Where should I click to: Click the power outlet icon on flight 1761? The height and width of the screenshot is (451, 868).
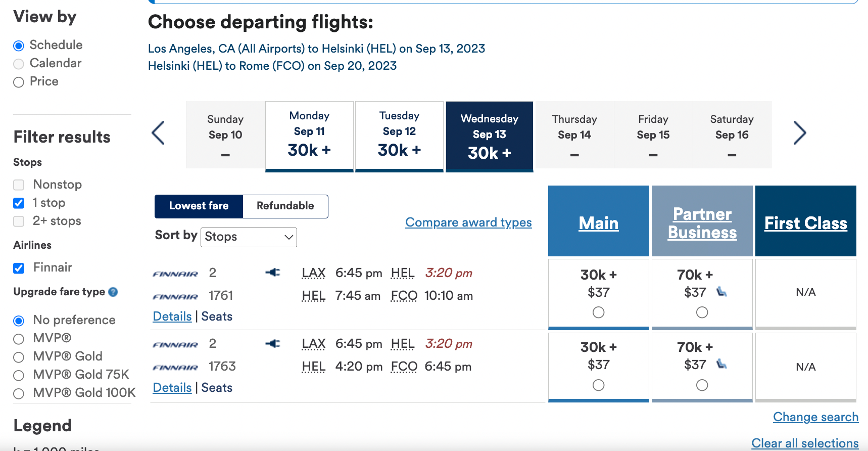273,272
